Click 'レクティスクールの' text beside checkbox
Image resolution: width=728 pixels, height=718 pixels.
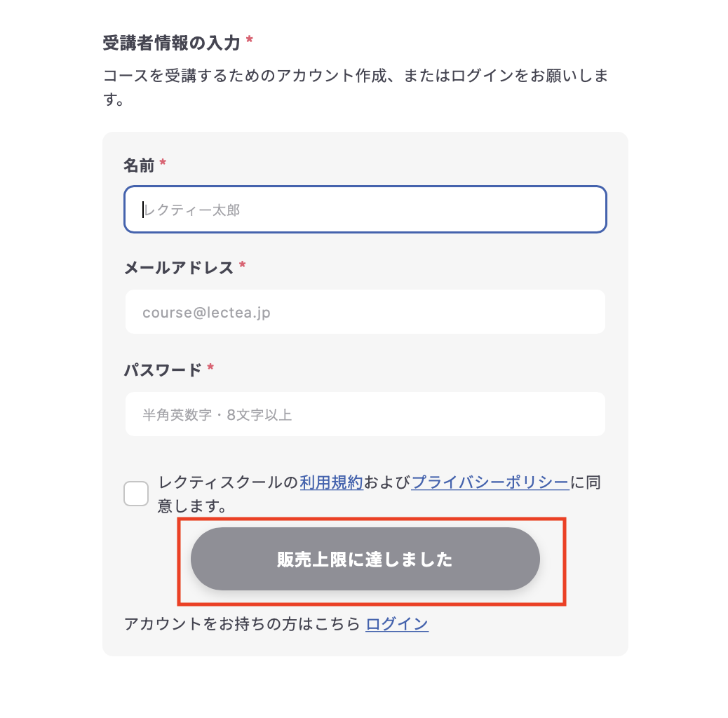[x=229, y=482]
